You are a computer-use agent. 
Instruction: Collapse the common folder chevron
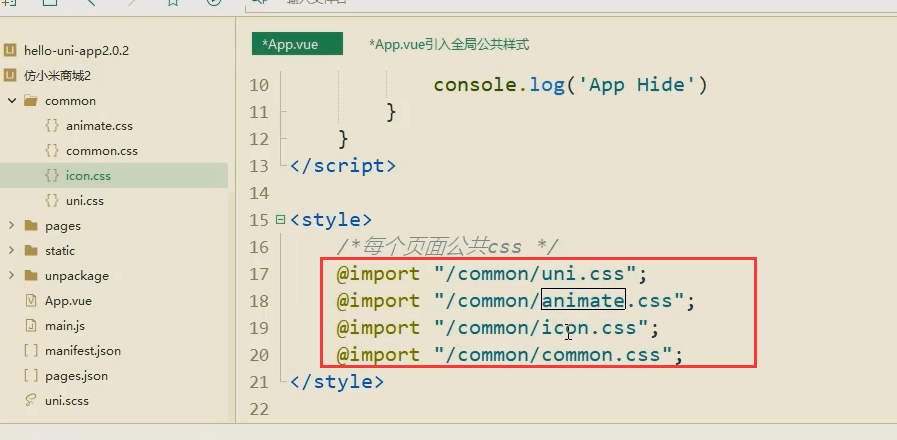click(x=11, y=101)
